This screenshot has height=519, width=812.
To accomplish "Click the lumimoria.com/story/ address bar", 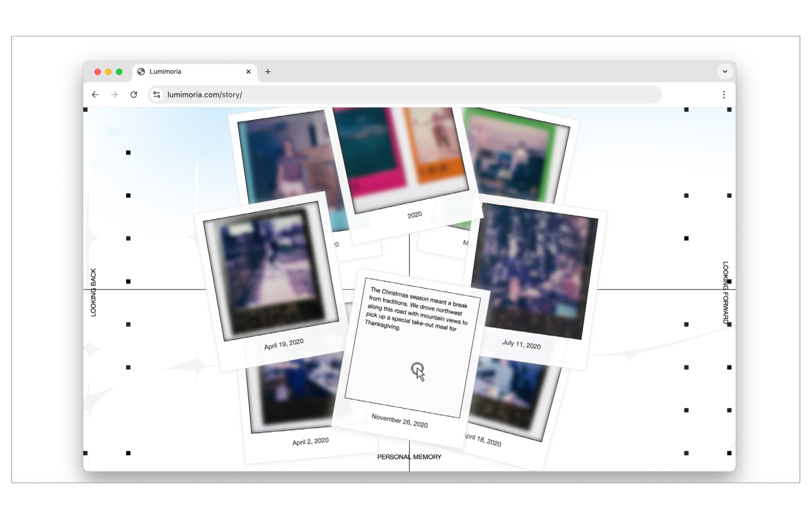I will (x=386, y=95).
